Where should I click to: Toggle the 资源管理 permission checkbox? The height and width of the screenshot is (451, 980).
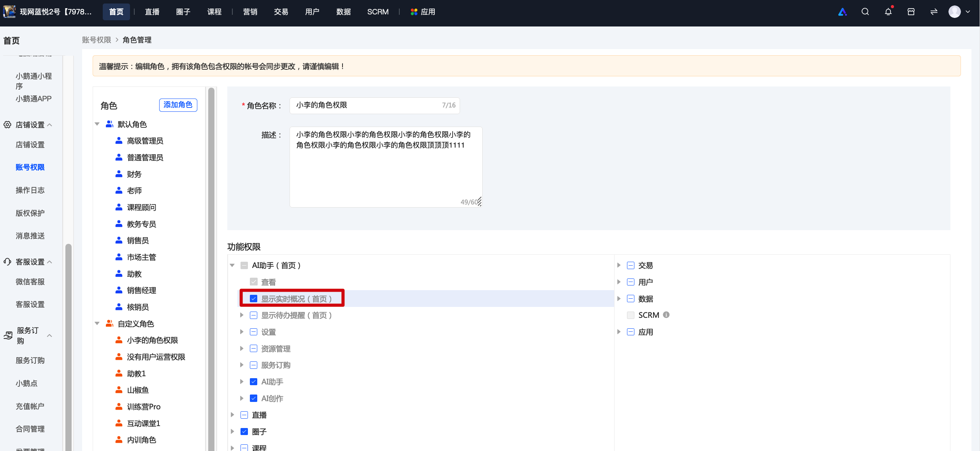pyautogui.click(x=254, y=349)
